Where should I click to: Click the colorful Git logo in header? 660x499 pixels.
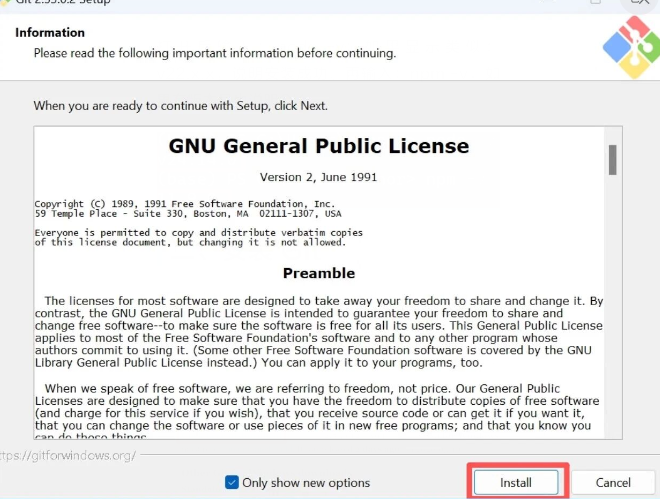(x=630, y=48)
